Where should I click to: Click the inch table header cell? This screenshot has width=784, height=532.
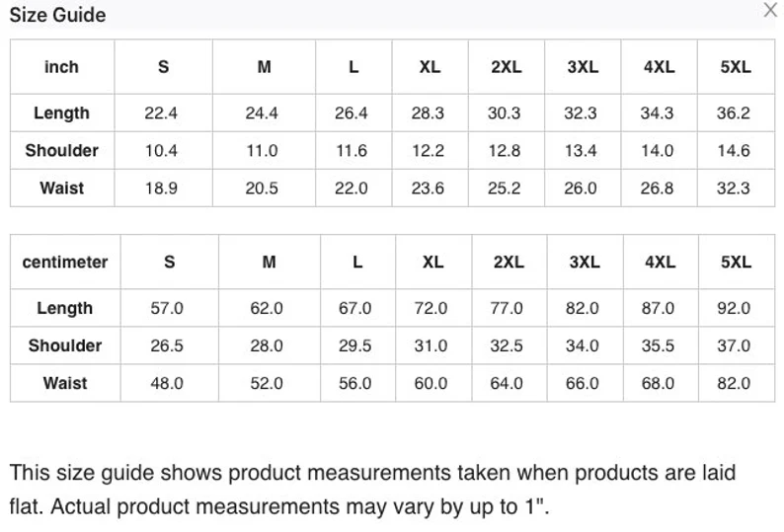[x=61, y=67]
